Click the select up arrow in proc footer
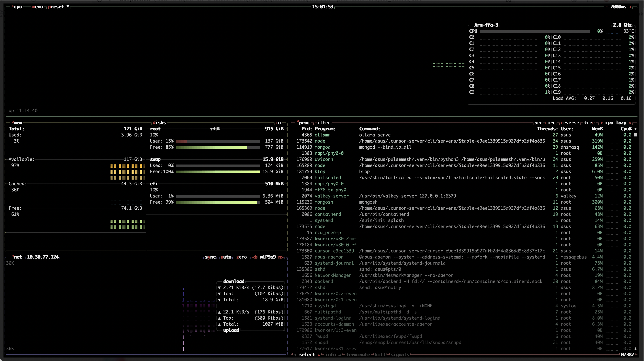Screen dimensions: 644x361 click(x=295, y=355)
